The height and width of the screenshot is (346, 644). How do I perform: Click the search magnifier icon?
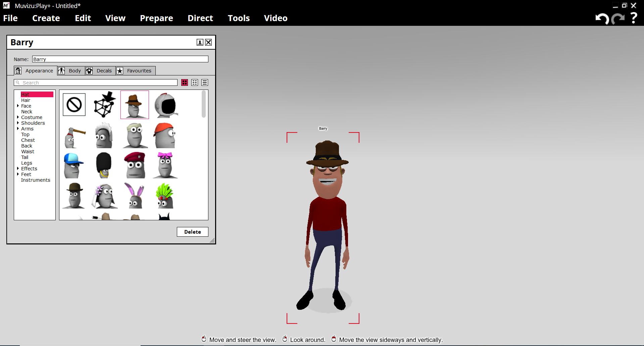pyautogui.click(x=18, y=82)
